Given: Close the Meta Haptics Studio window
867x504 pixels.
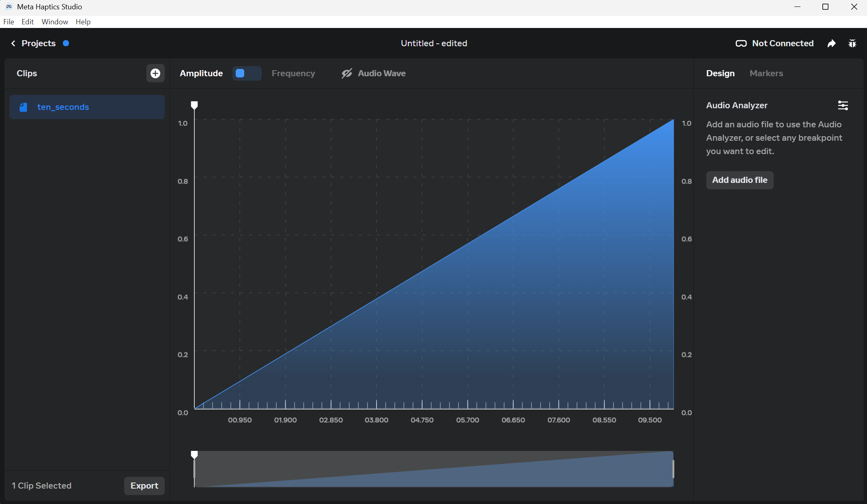Looking at the screenshot, I should [854, 7].
